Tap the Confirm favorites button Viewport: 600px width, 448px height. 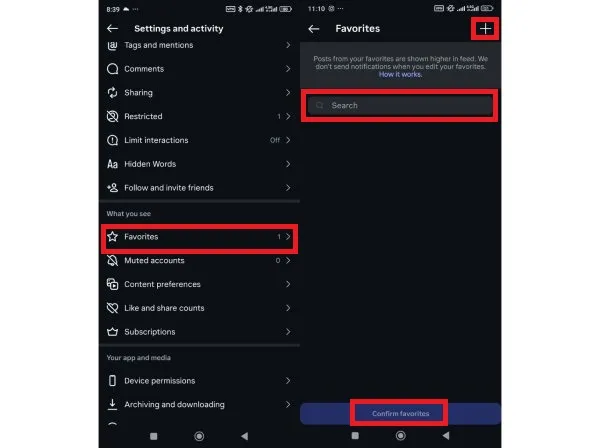[x=401, y=414]
